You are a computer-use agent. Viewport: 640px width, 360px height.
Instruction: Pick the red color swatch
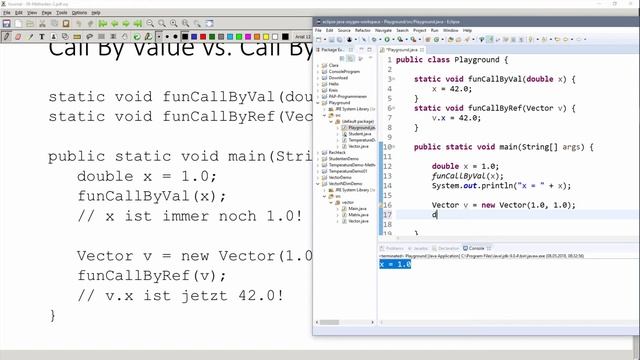(x=203, y=37)
